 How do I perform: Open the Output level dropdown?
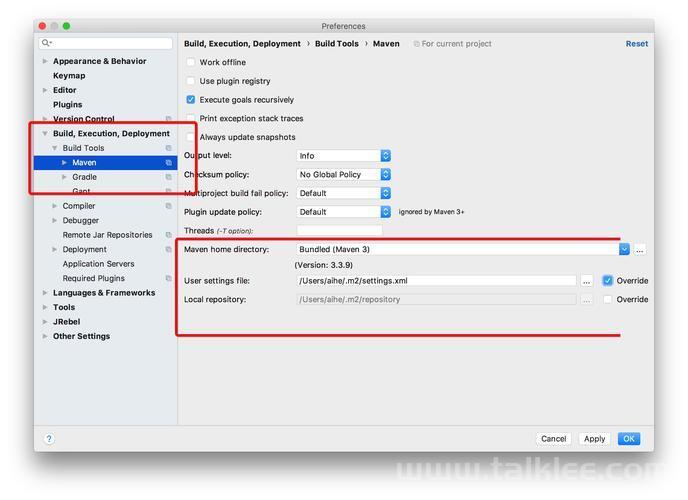pos(344,156)
